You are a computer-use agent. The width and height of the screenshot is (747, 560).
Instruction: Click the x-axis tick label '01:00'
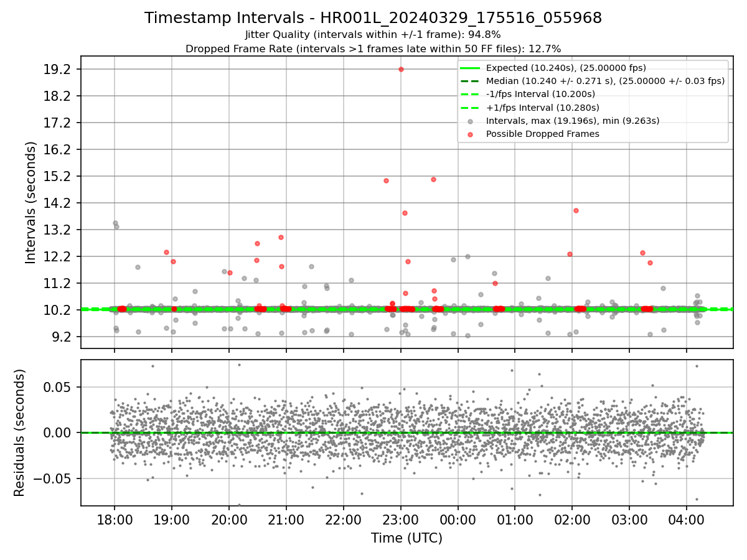click(515, 519)
